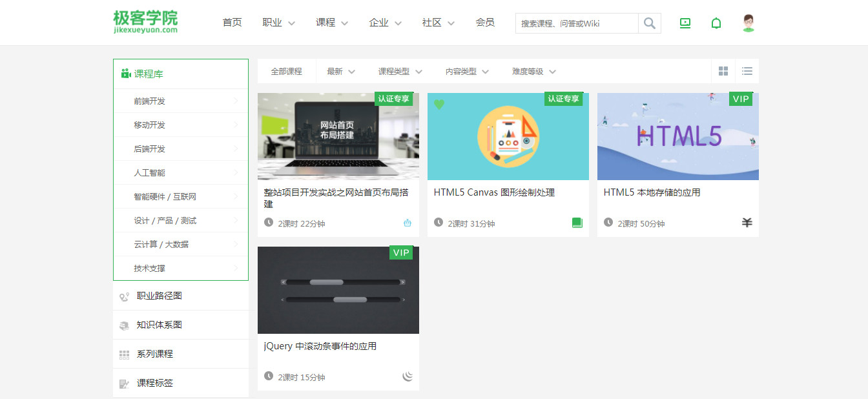Switch to list view icon
Viewport: 868px width, 399px height.
(x=747, y=71)
